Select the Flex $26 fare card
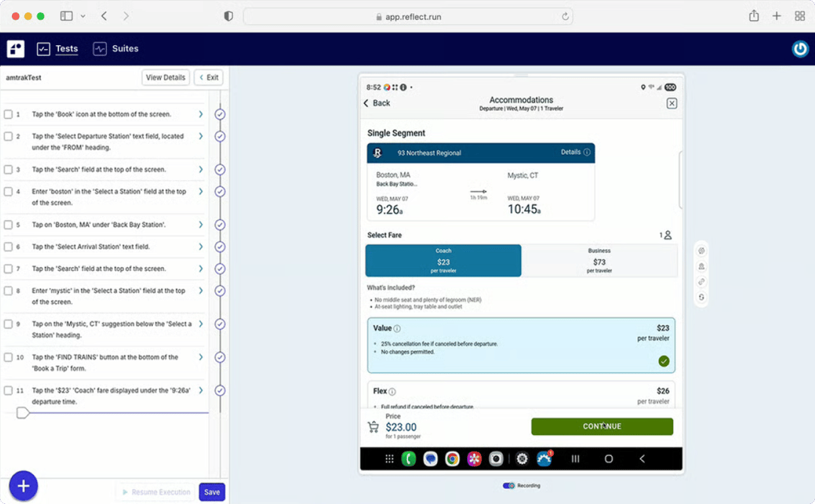 pyautogui.click(x=521, y=394)
